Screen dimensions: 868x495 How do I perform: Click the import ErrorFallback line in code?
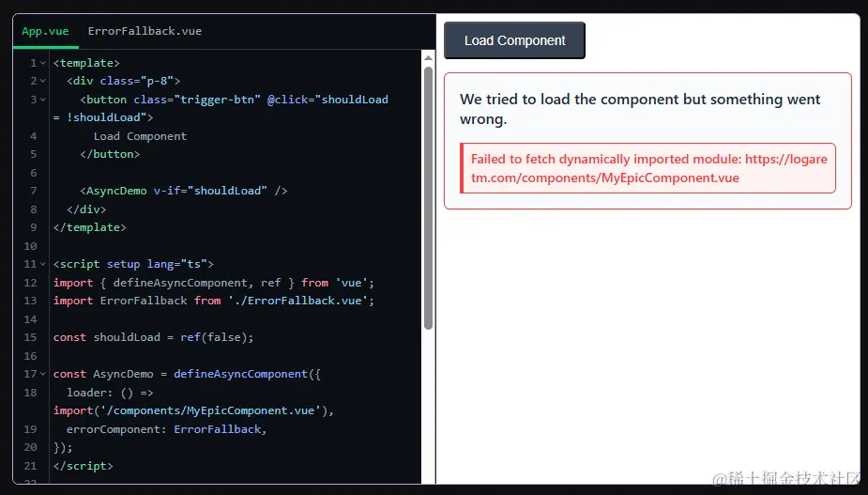[x=214, y=301]
